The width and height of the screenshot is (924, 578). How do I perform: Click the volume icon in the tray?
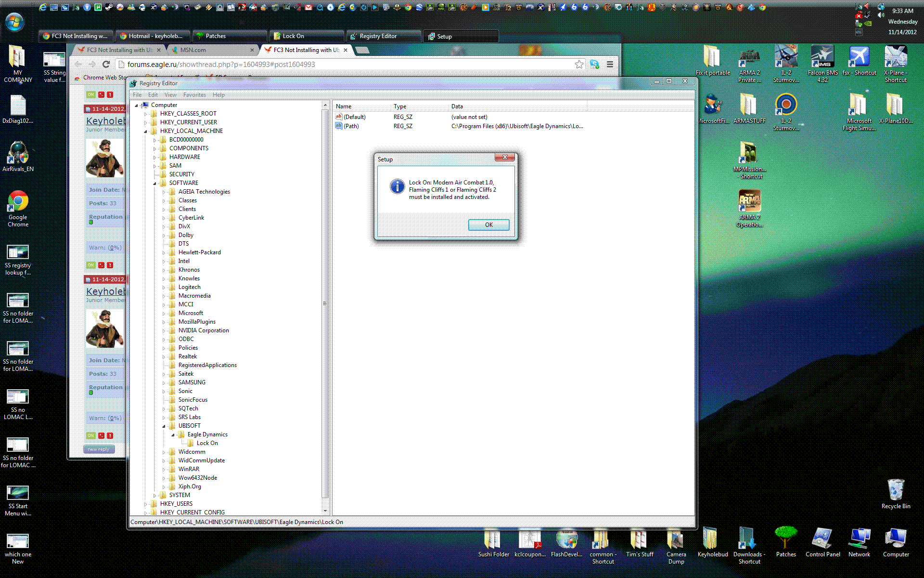point(880,15)
